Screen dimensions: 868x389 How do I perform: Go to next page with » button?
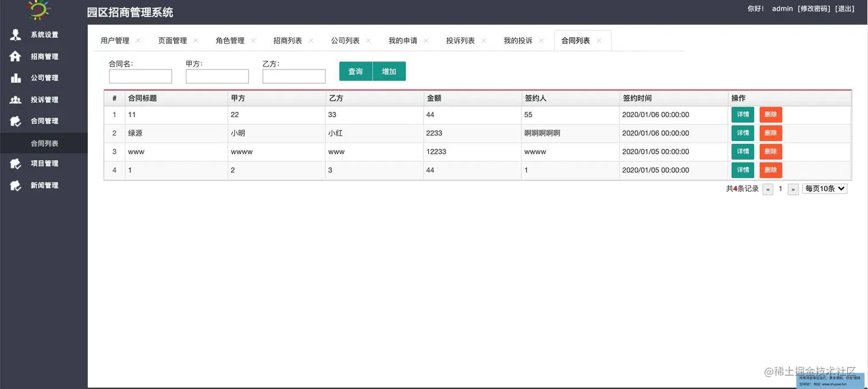coord(793,189)
